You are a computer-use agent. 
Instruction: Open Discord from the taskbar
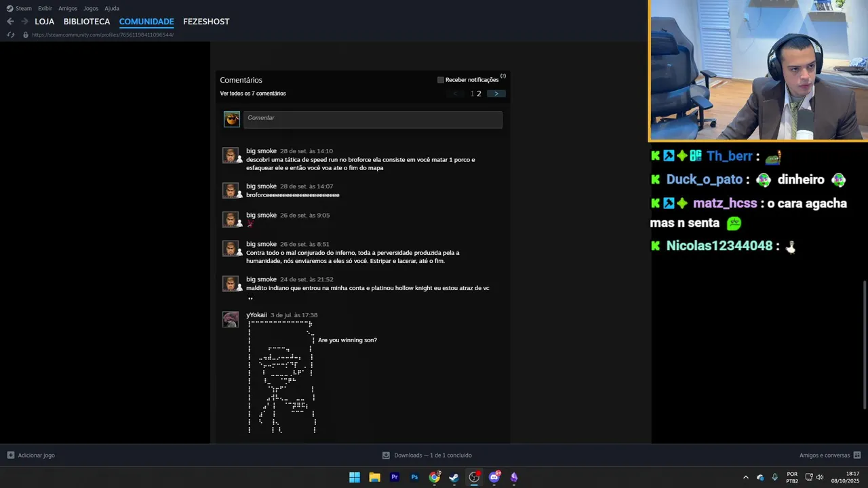(x=494, y=477)
